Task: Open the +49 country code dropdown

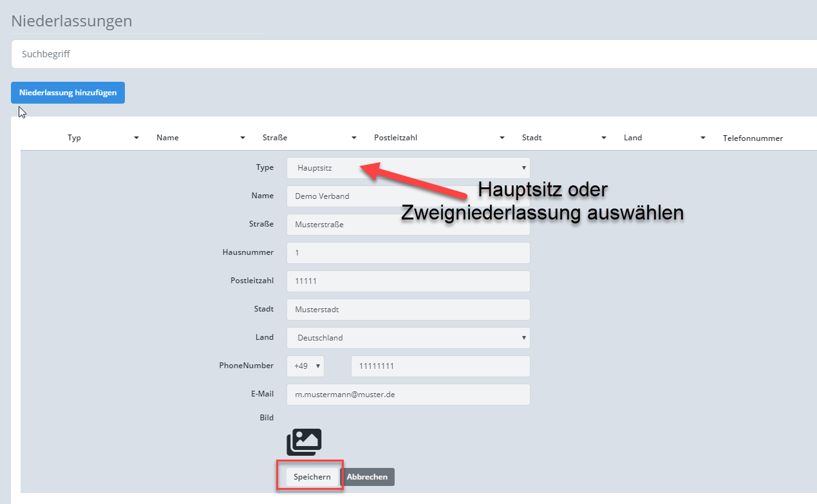Action: coord(305,366)
